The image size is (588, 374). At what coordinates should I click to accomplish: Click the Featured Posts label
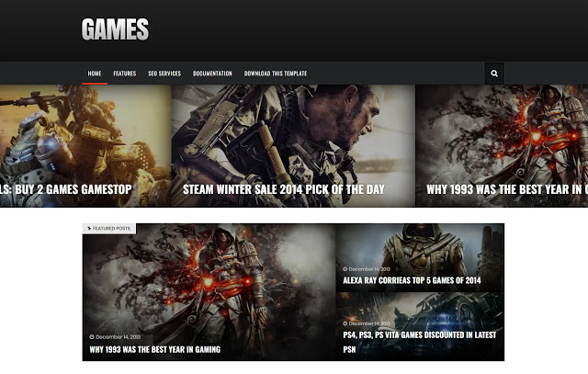click(x=109, y=229)
